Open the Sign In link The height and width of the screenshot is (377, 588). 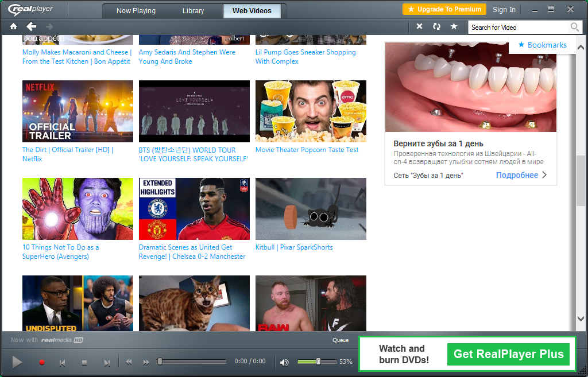click(504, 10)
